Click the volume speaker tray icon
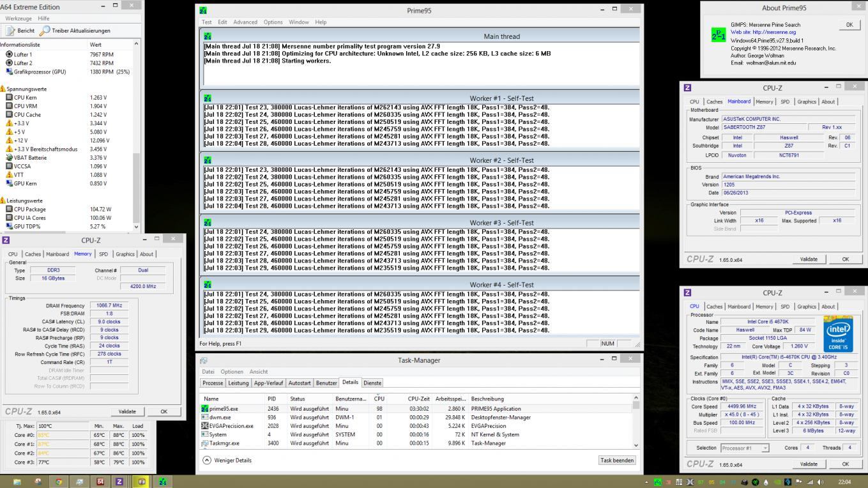 click(821, 482)
